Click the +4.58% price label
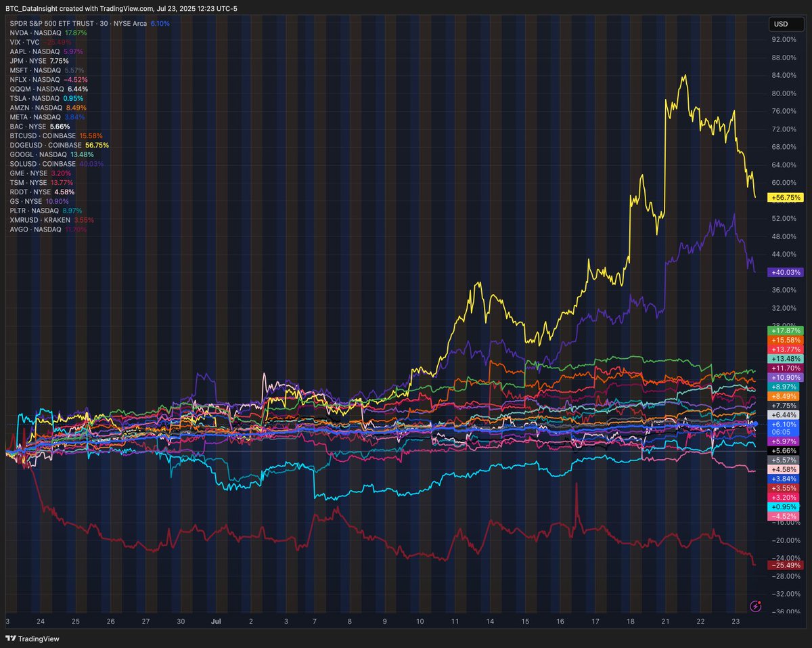 [x=784, y=469]
